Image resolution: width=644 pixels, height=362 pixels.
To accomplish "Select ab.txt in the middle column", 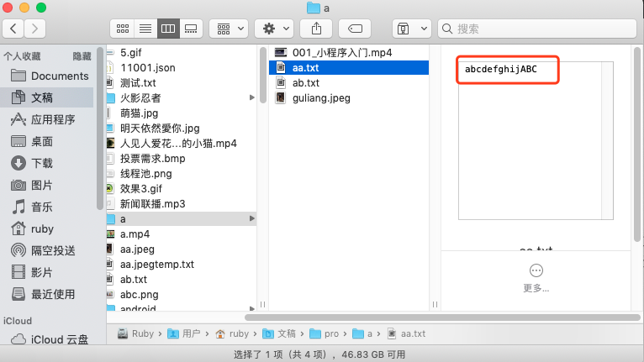I will 306,82.
